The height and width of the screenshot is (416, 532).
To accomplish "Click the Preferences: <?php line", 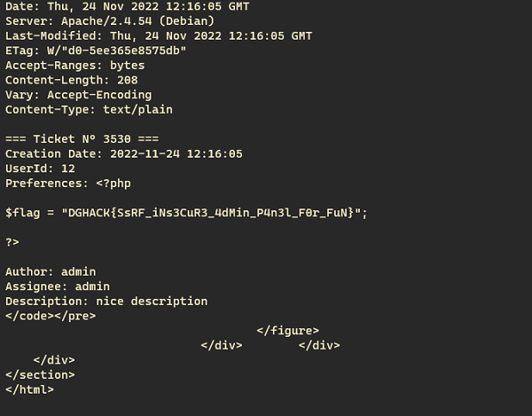I will pos(68,183).
